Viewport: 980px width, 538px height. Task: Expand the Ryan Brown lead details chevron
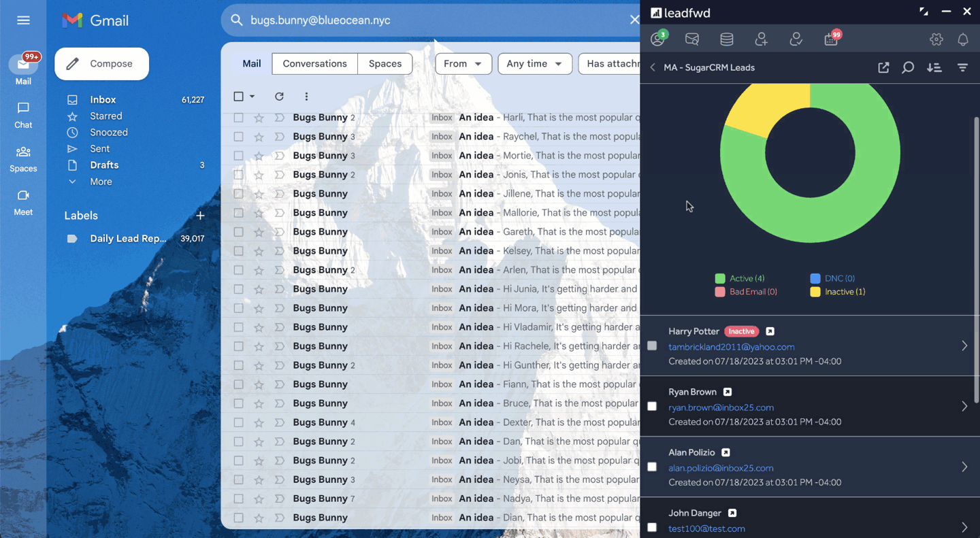(964, 406)
